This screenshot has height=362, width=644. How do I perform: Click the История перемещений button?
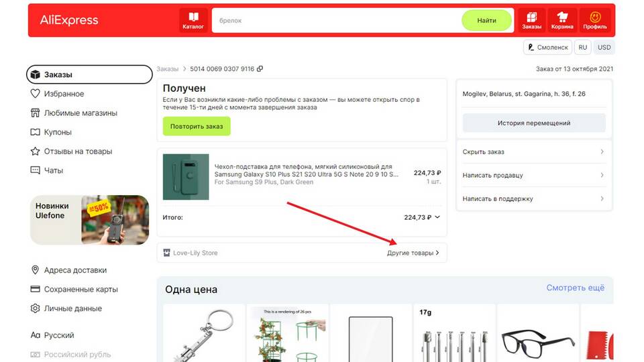(x=534, y=123)
